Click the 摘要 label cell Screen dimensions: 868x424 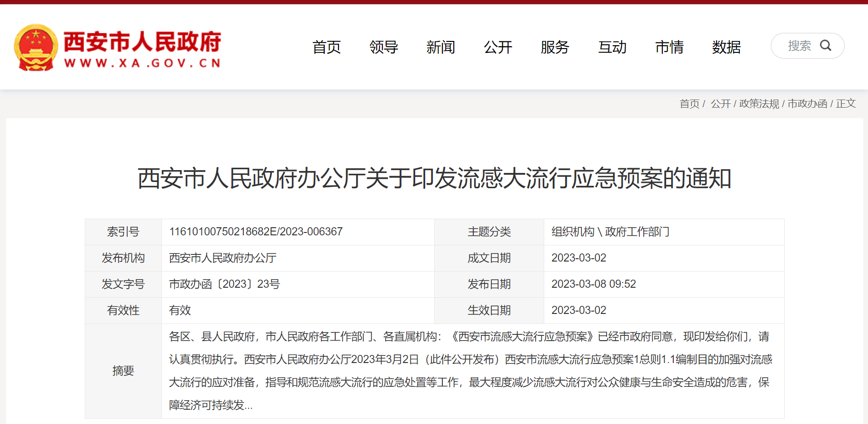pyautogui.click(x=123, y=371)
